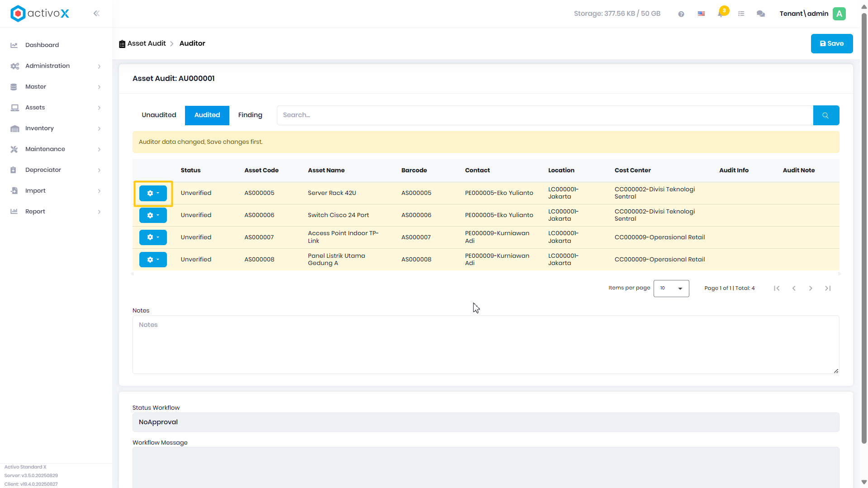Select the Switch Cisco 24 Port cell
The height and width of the screenshot is (488, 868).
(338, 215)
